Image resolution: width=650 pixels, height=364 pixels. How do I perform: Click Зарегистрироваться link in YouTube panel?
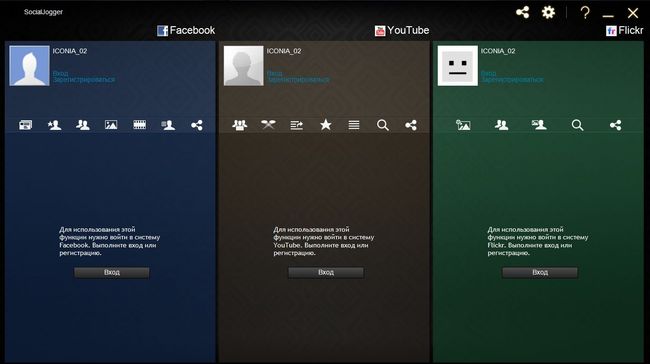(298, 79)
